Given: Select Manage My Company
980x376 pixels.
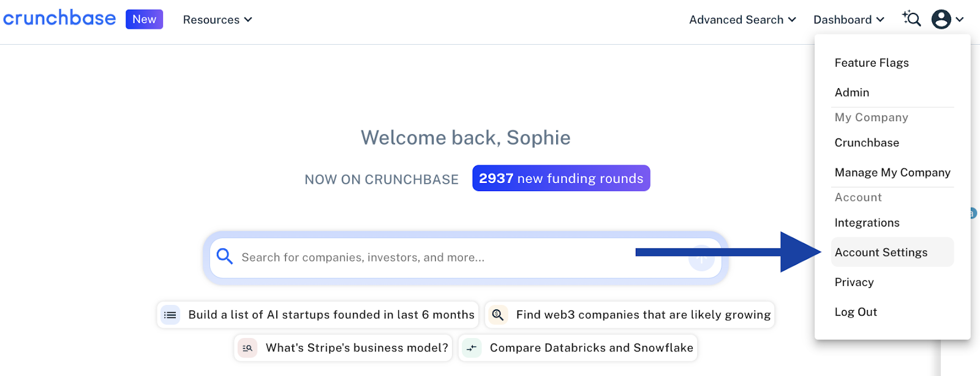Looking at the screenshot, I should (892, 173).
